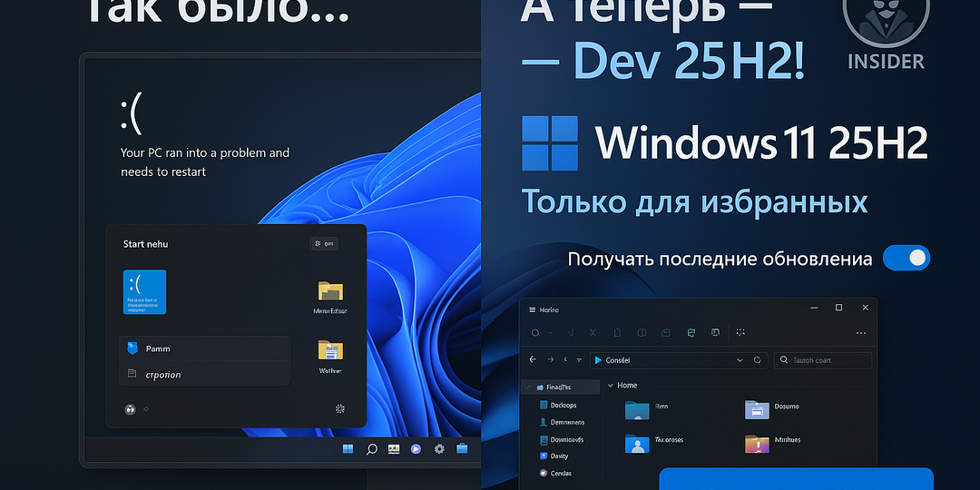
Task: Go forward with Explorer's right arrow
Action: click(x=551, y=360)
